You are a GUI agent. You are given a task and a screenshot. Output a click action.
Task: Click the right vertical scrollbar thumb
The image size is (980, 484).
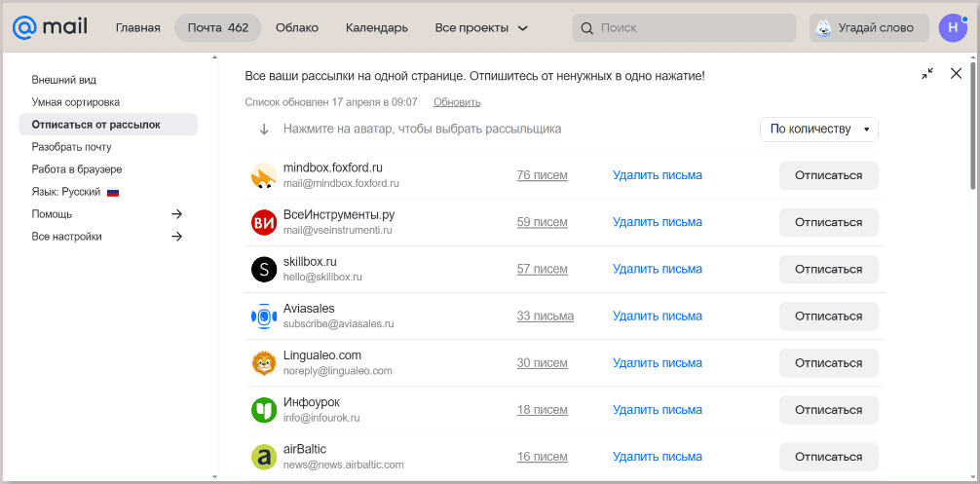(x=972, y=125)
